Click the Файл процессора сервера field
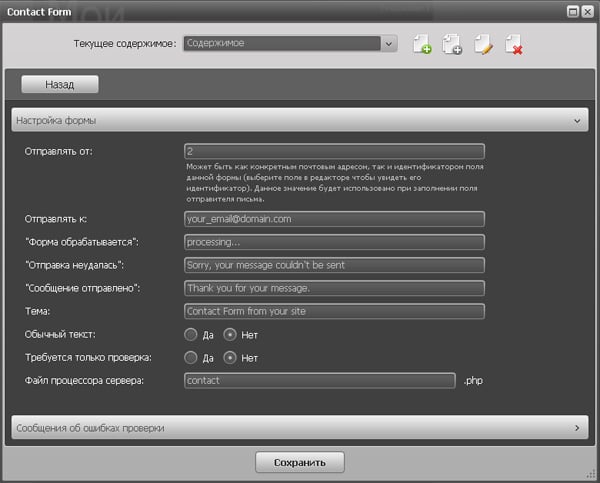The image size is (600, 483). coord(320,381)
